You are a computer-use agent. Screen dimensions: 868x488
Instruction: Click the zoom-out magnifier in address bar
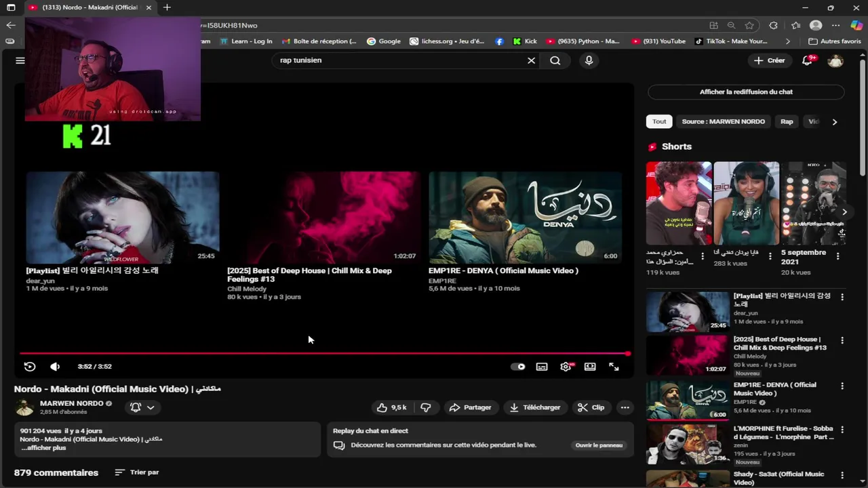pyautogui.click(x=731, y=25)
